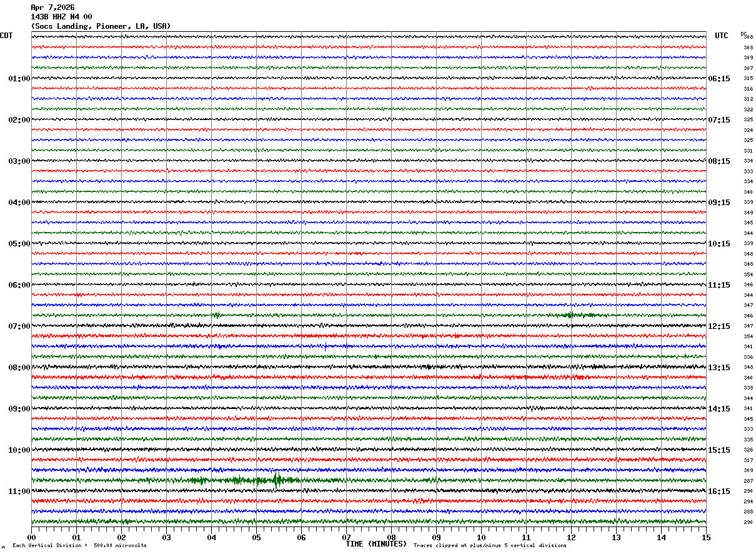Select DC offset value "336"
The image size is (756, 554).
click(x=748, y=357)
